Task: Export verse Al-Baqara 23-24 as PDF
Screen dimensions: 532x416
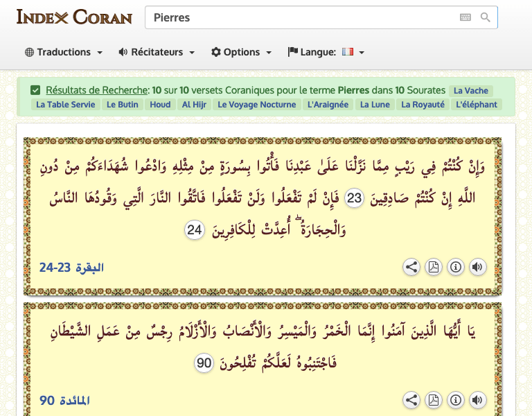Action: click(434, 267)
